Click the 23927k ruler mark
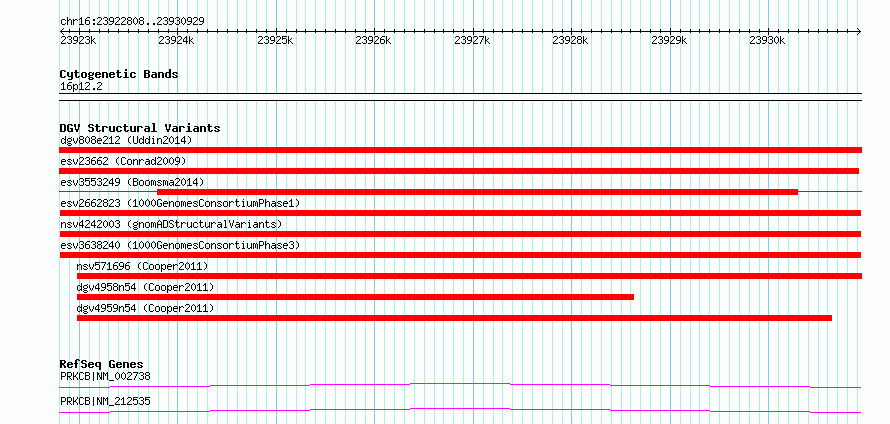890x424 pixels. [x=472, y=40]
